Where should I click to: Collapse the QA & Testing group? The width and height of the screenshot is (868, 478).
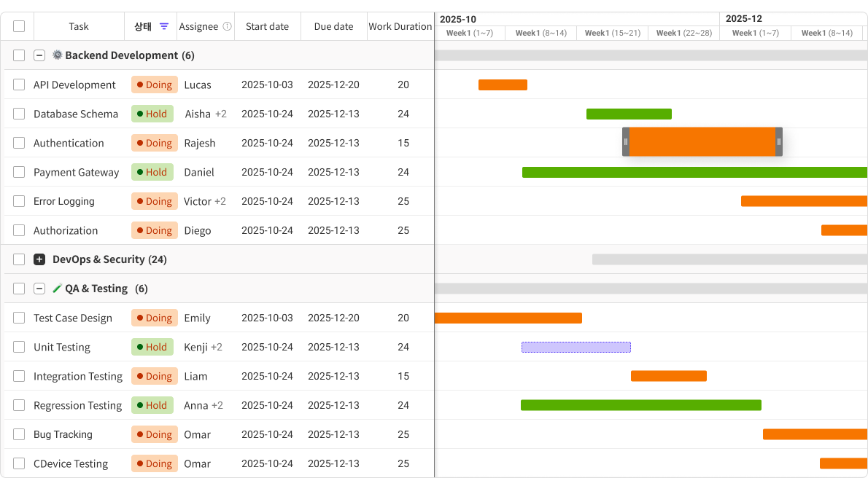(39, 288)
